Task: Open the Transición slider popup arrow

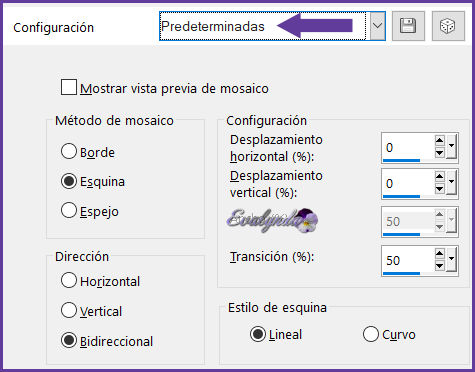Action: (x=451, y=260)
